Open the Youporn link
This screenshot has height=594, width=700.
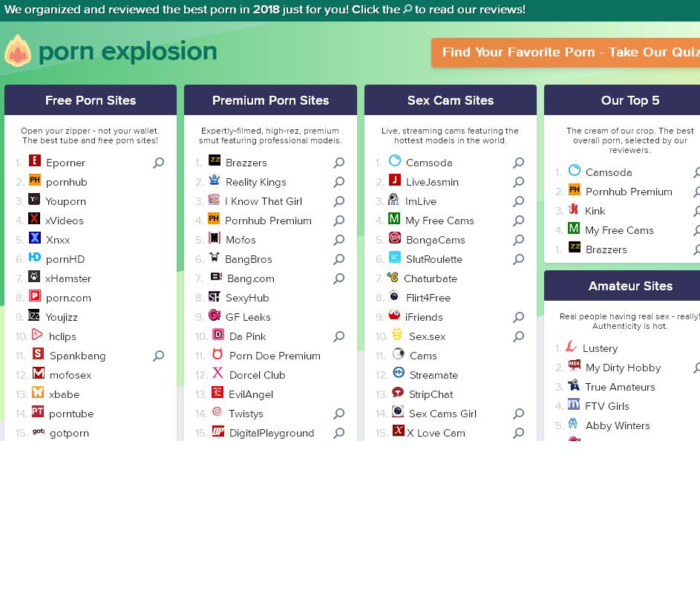[x=65, y=201]
